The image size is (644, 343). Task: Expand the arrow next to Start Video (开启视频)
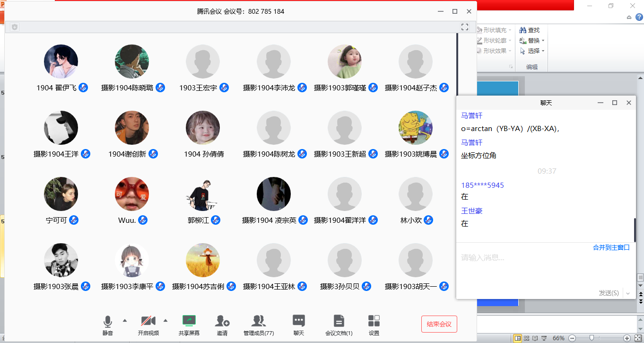[165, 320]
